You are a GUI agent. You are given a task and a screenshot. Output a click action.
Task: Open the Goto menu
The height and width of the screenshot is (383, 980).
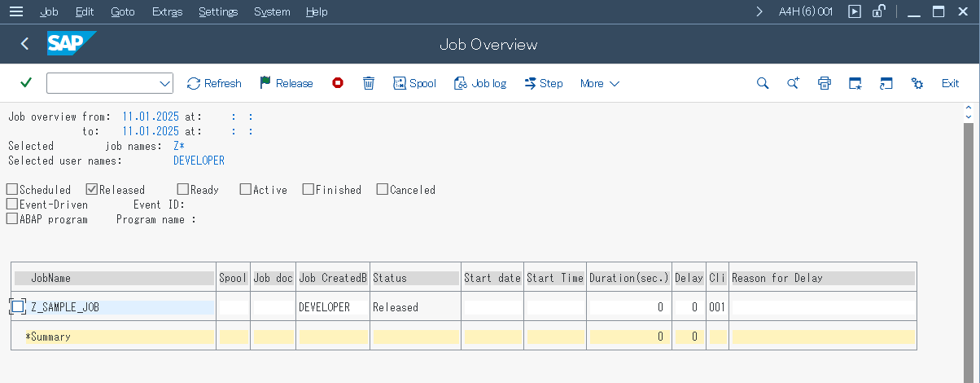click(122, 11)
